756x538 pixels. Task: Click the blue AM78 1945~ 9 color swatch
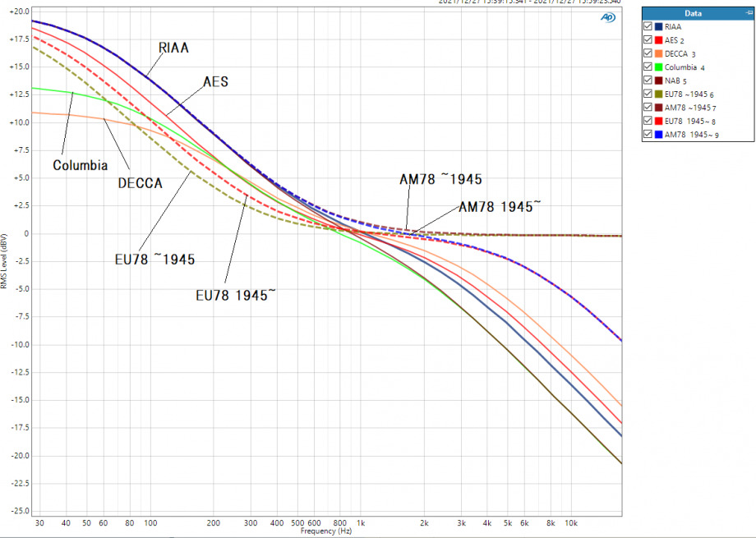[x=658, y=135]
